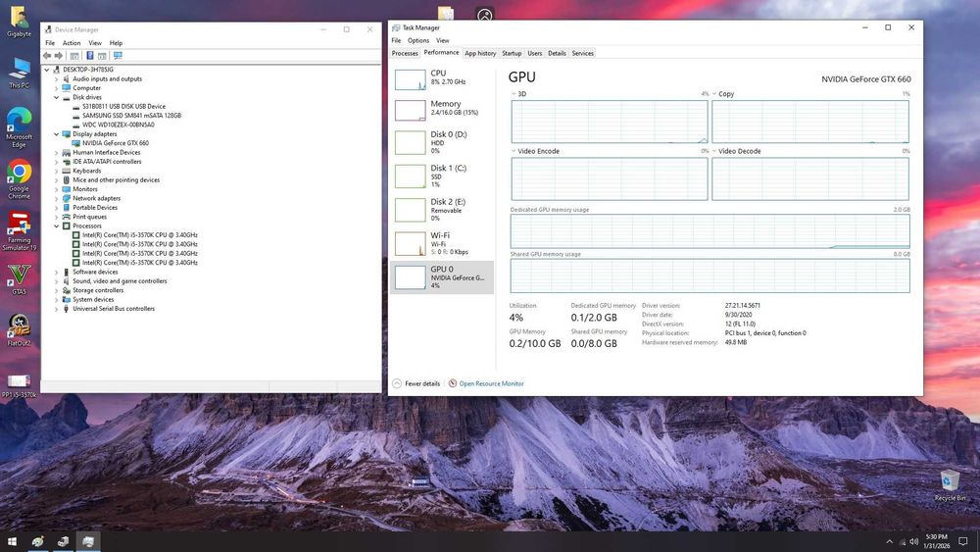The height and width of the screenshot is (552, 980).
Task: Click Fewer details in Task Manager
Action: 416,383
